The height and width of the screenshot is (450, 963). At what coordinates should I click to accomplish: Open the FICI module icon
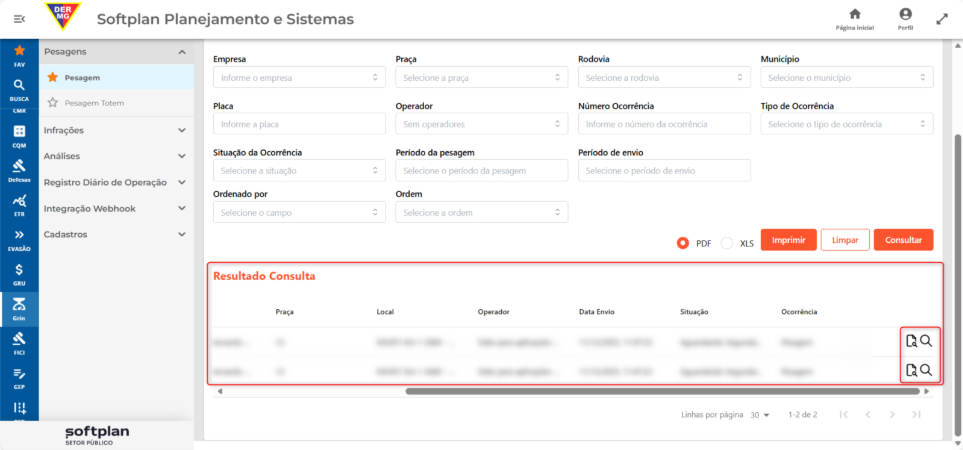pos(19,344)
